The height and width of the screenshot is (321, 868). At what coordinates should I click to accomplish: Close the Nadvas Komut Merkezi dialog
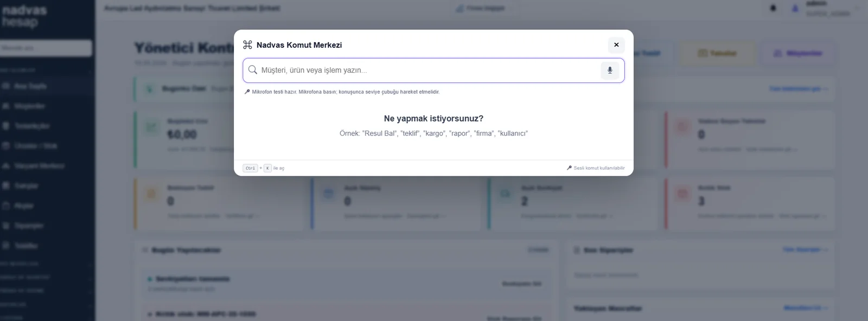pyautogui.click(x=616, y=45)
